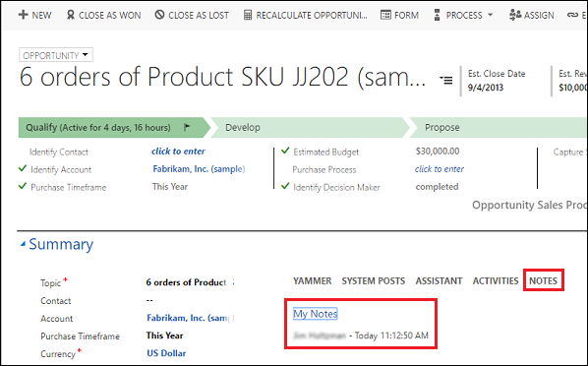Click the plus icon beside NEW
The height and width of the screenshot is (366, 588).
pos(23,15)
